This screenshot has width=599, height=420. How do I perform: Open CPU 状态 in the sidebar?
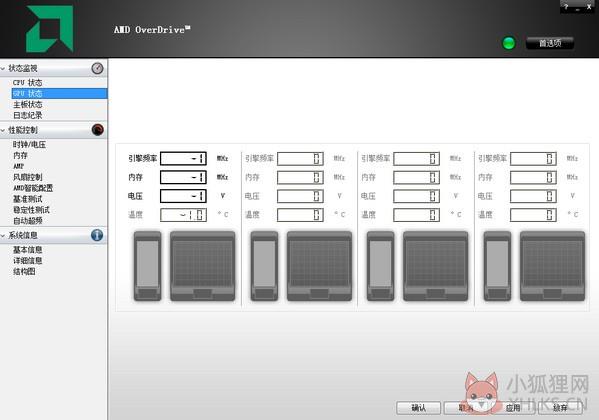click(x=28, y=83)
